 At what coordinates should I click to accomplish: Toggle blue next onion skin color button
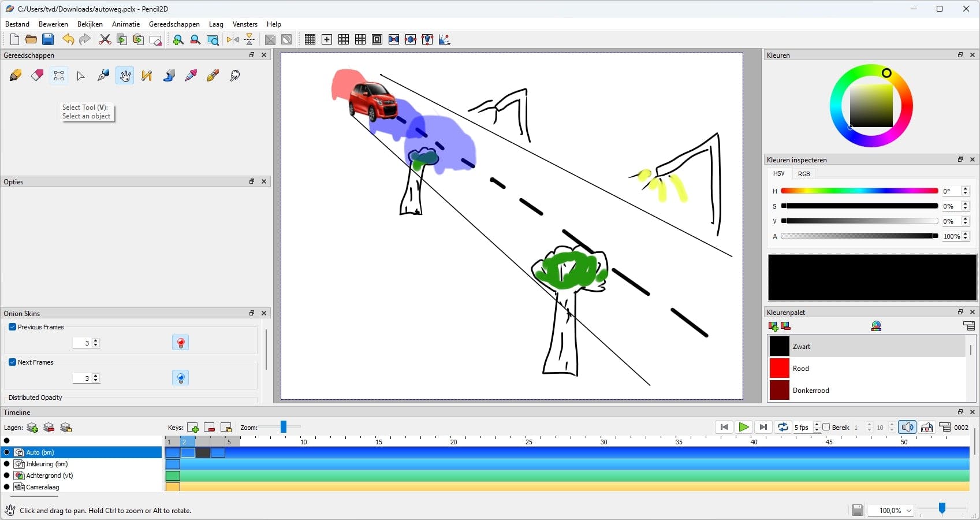pos(181,378)
